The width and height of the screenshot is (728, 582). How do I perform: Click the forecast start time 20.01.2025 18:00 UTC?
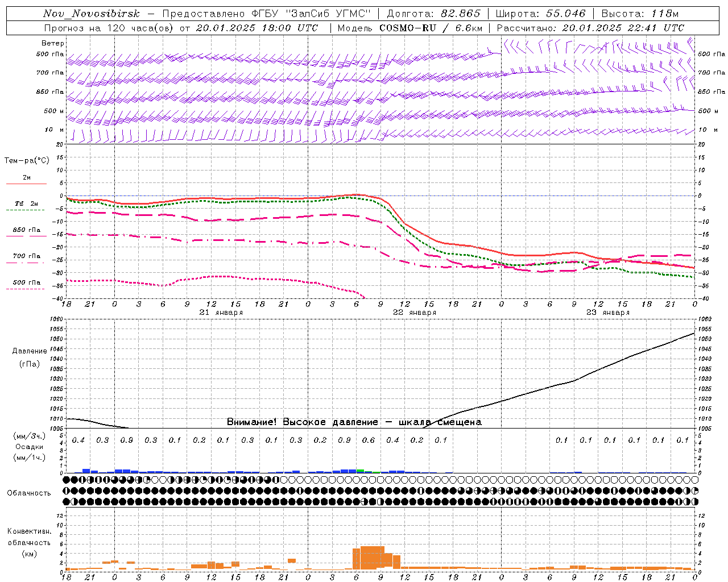pyautogui.click(x=257, y=28)
